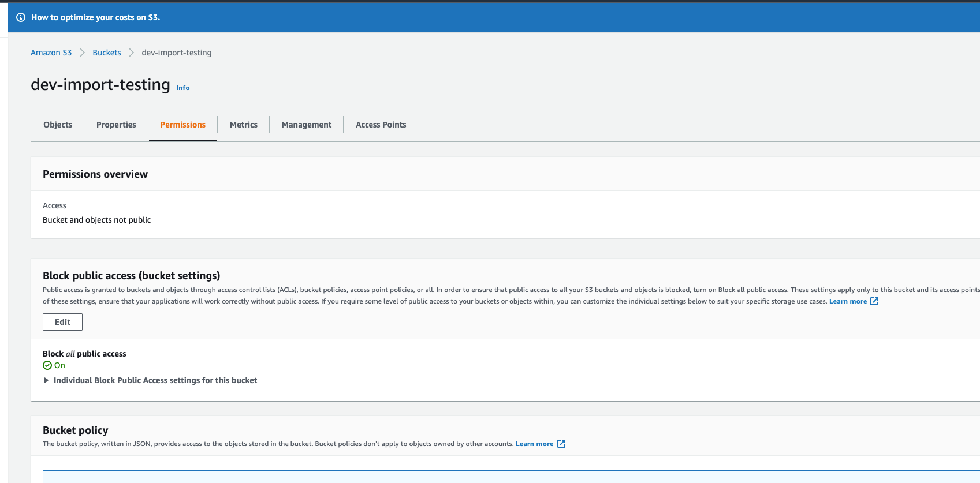The image size is (980, 483).
Task: Select the Permissions tab
Action: [183, 125]
